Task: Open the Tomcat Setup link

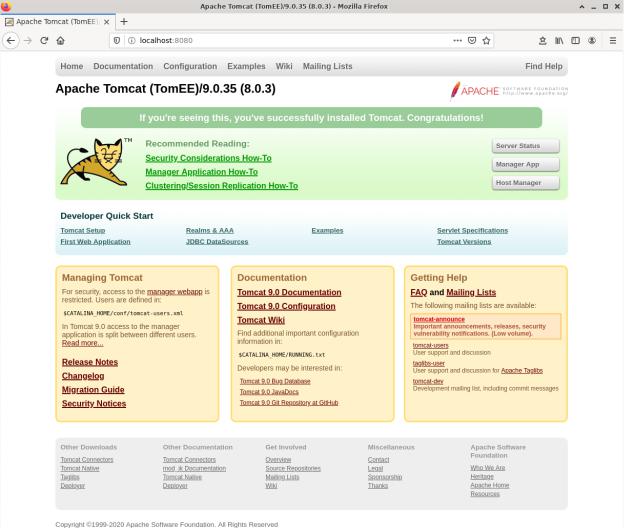Action: tap(83, 230)
